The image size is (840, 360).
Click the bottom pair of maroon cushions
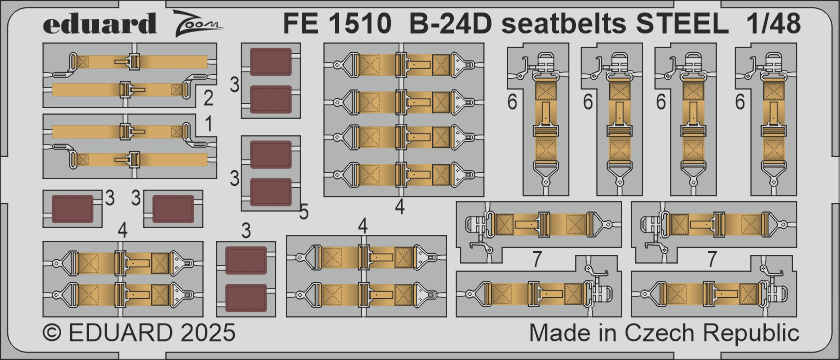(246, 279)
